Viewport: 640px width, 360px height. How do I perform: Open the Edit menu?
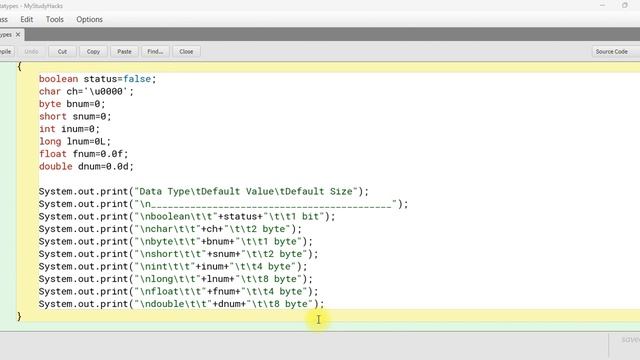pos(27,19)
